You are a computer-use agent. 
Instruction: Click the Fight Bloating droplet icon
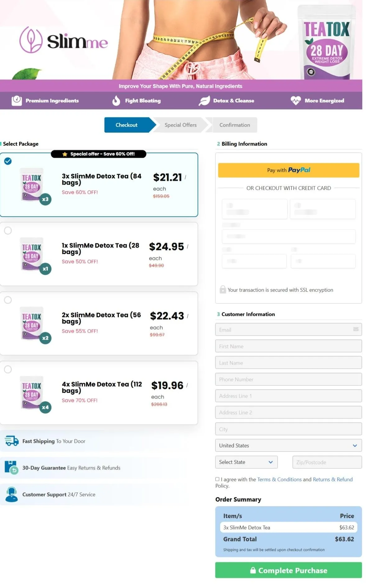pyautogui.click(x=116, y=100)
